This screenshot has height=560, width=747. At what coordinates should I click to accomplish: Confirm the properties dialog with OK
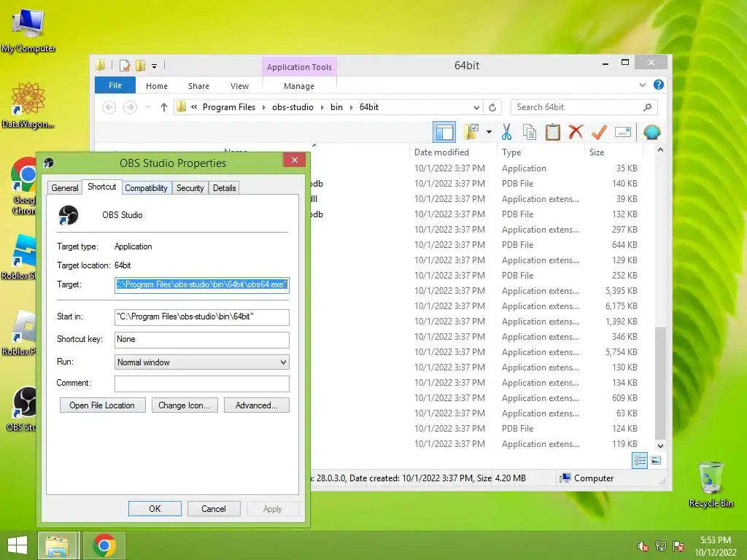click(155, 508)
